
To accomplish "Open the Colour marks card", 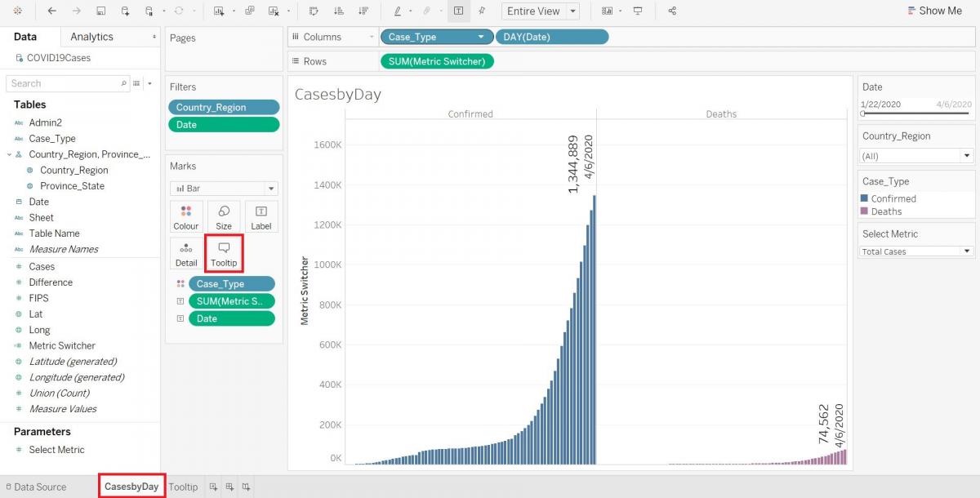I will 186,216.
